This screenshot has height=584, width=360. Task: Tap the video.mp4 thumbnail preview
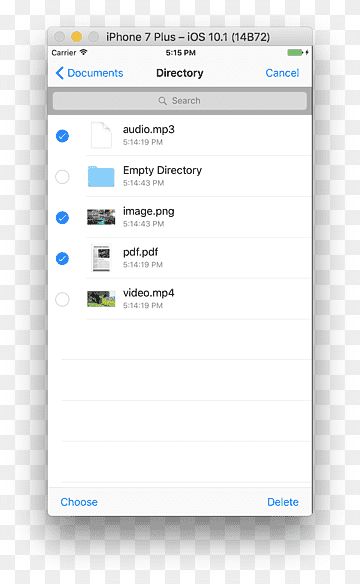tap(101, 299)
